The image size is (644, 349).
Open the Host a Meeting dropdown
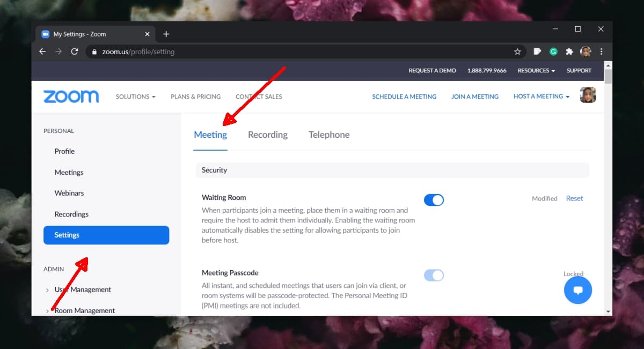(x=541, y=96)
